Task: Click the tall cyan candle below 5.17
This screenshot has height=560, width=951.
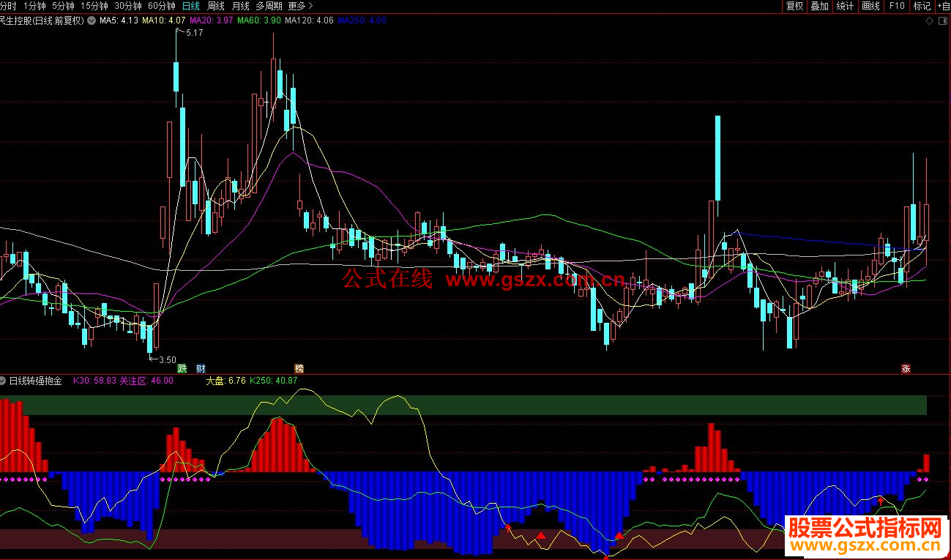Action: point(176,77)
